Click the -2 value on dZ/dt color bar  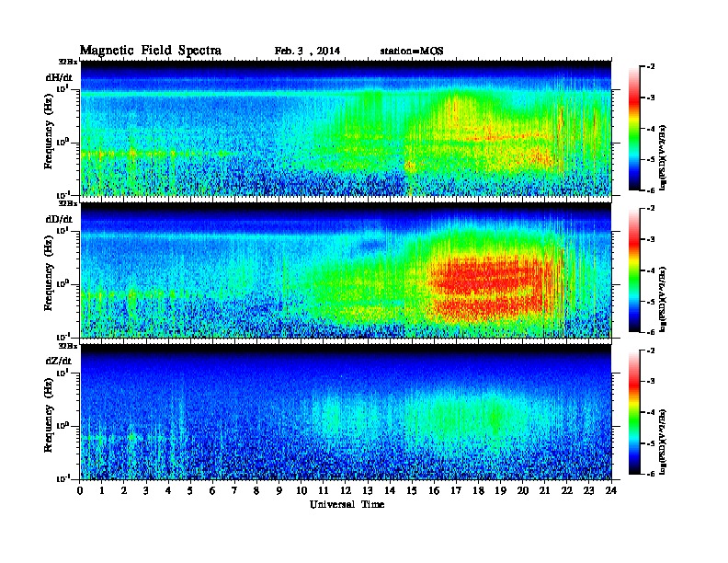point(651,350)
